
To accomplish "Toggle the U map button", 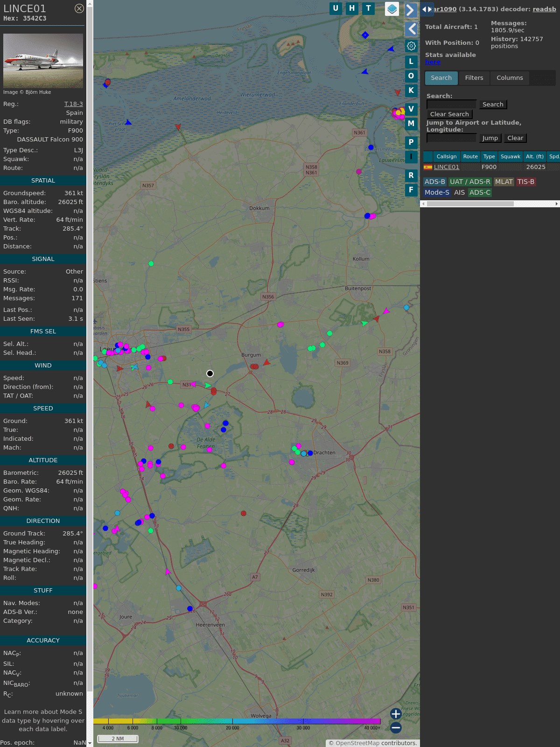I will coord(336,8).
